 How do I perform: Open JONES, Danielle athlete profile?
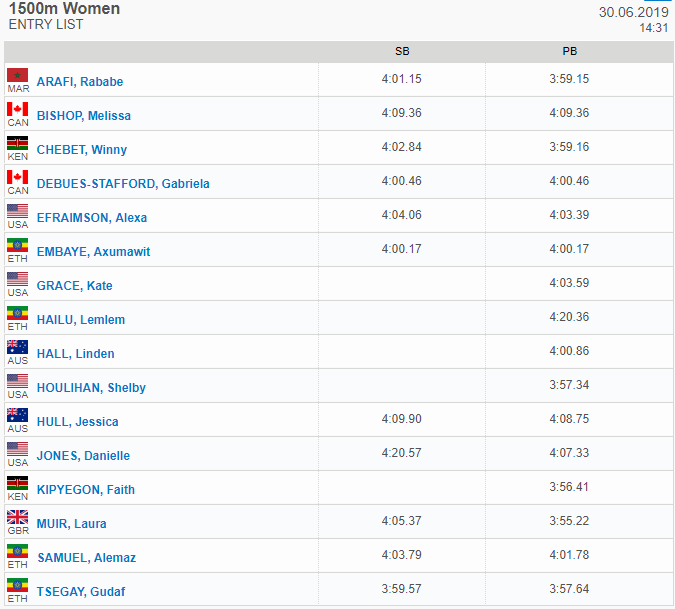tap(83, 456)
